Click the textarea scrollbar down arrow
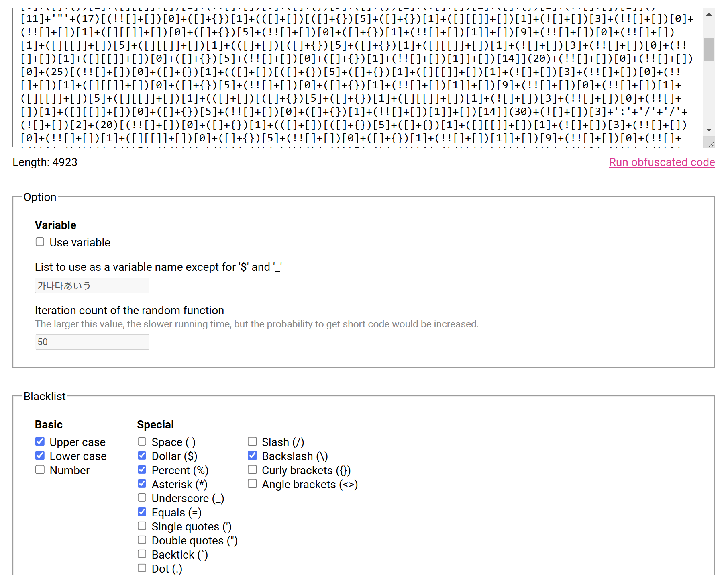 [x=709, y=130]
